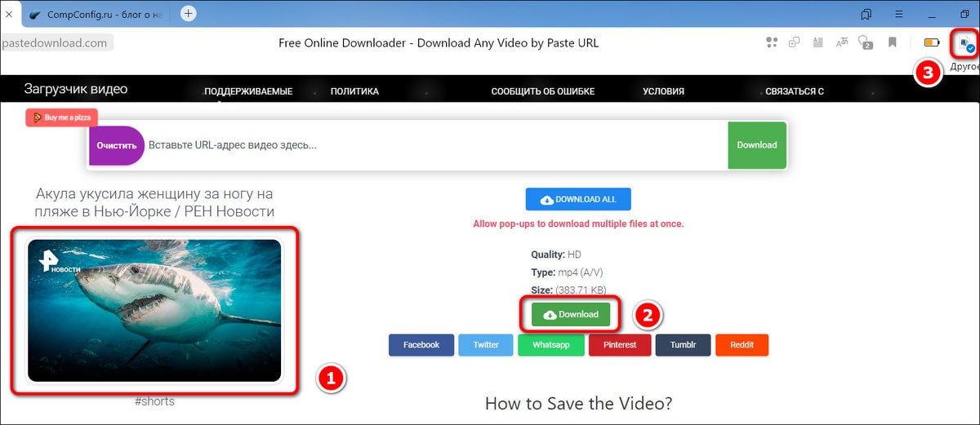Screen dimensions: 980x425
Task: Restore the browser window size
Action: [964, 14]
